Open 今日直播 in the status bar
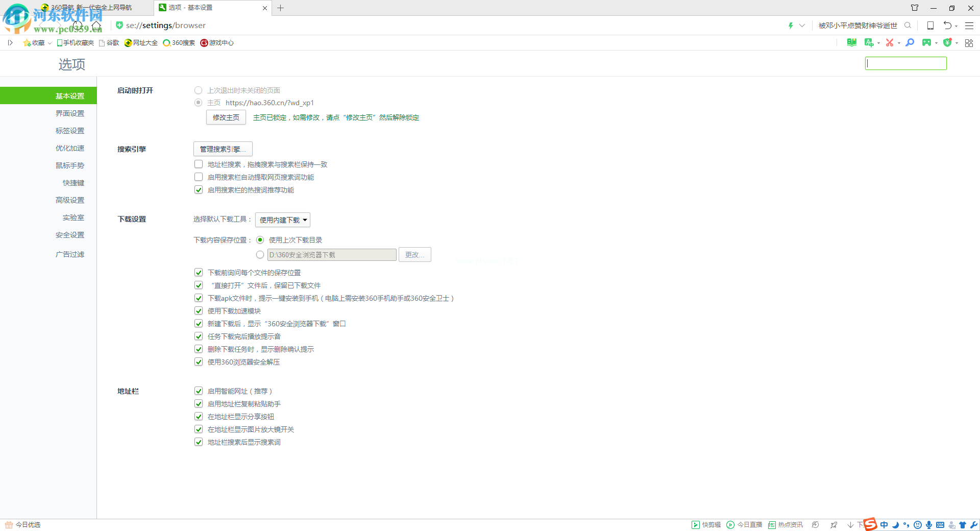 (744, 525)
